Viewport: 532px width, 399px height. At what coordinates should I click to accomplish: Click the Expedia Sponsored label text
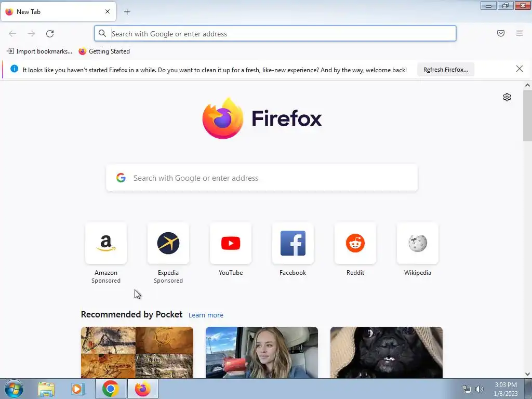pos(168,281)
